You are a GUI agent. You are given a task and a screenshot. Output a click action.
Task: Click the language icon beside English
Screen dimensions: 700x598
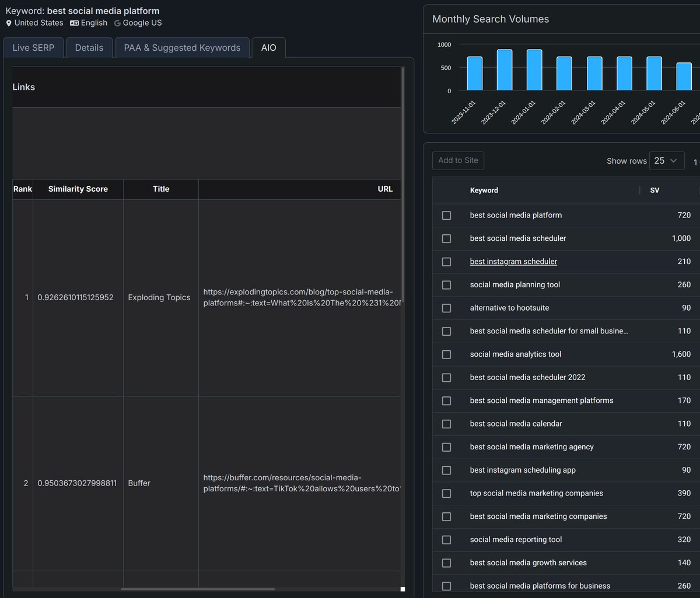(74, 23)
